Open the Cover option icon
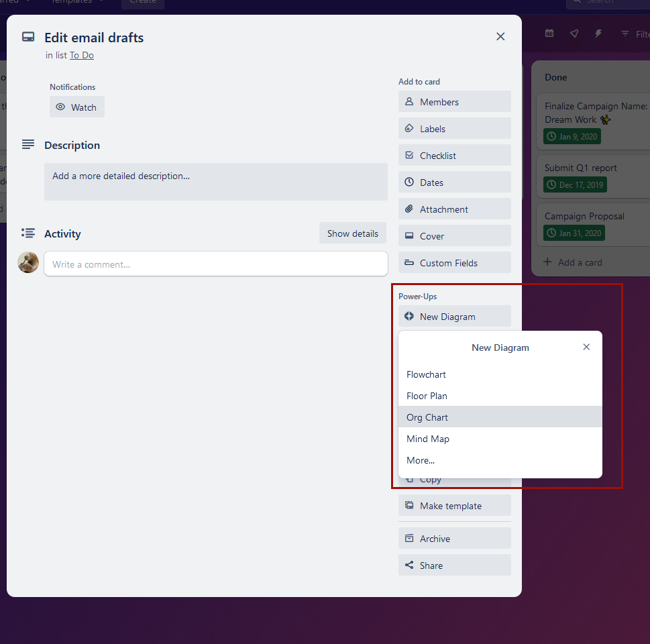This screenshot has width=650, height=644. [x=410, y=235]
